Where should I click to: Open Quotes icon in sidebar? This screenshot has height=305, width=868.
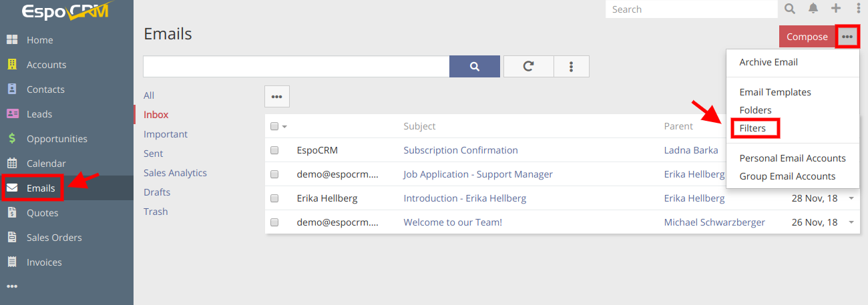12,213
